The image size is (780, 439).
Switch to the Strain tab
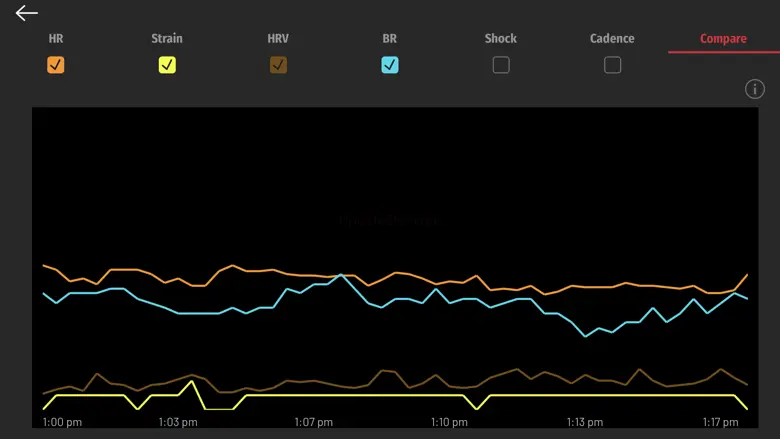167,38
